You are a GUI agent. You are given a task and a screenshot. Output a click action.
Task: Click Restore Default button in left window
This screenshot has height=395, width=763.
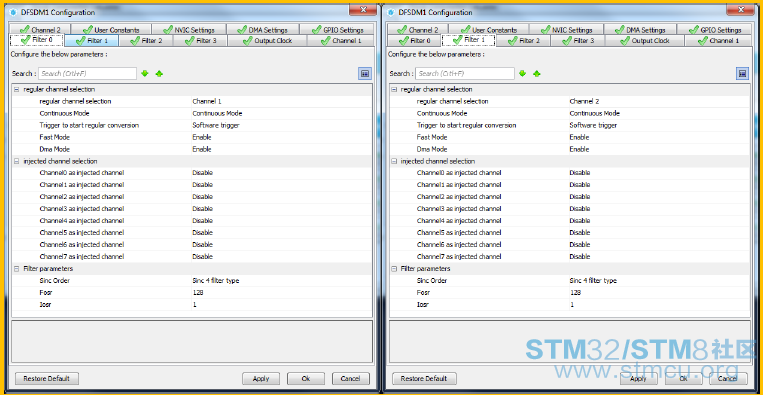click(x=46, y=378)
